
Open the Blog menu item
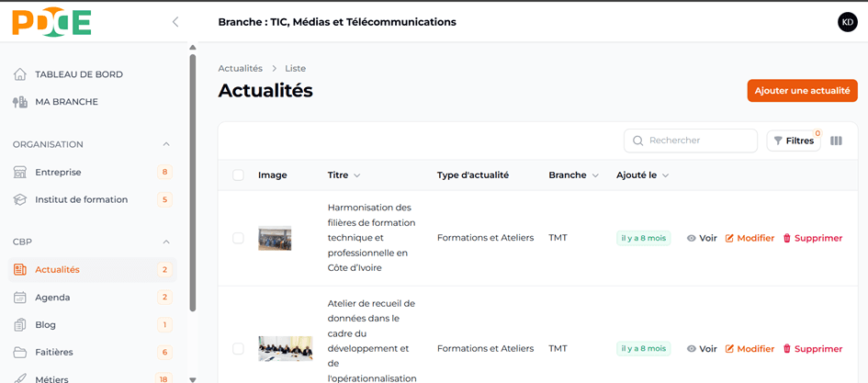point(46,325)
